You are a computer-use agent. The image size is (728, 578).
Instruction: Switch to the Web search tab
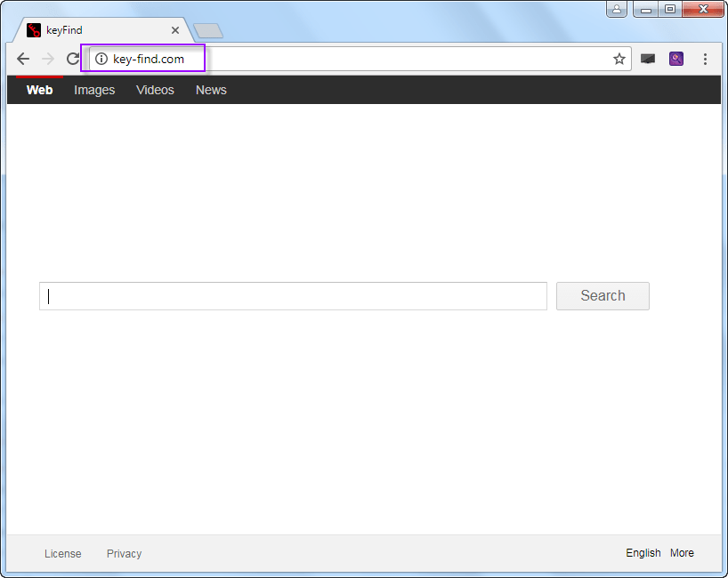tap(39, 90)
